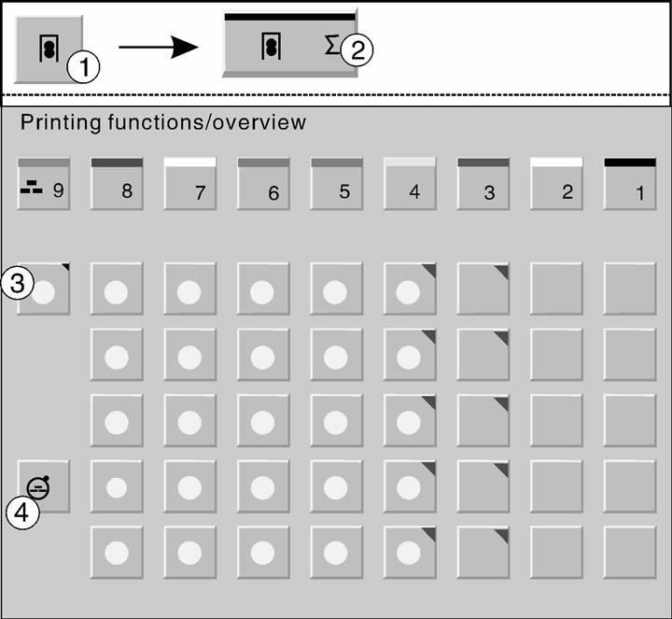The width and height of the screenshot is (672, 619).
Task: Toggle first-row function for unit 9
Action: [x=43, y=288]
